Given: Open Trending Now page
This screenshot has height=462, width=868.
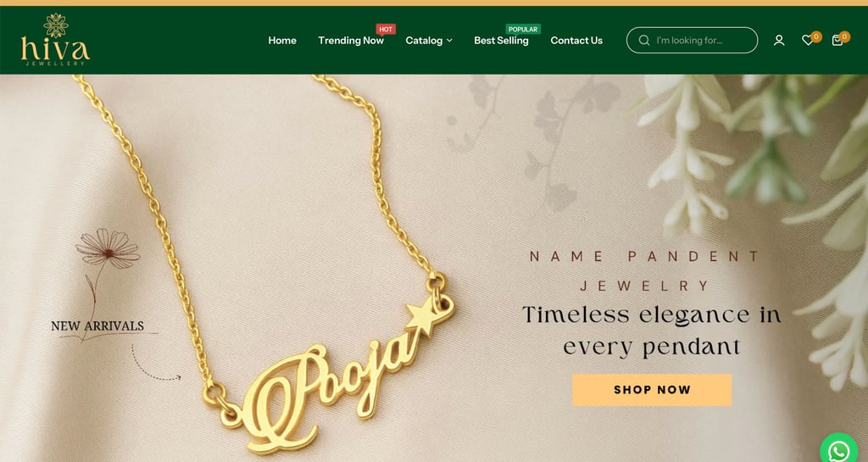Looking at the screenshot, I should (x=351, y=41).
